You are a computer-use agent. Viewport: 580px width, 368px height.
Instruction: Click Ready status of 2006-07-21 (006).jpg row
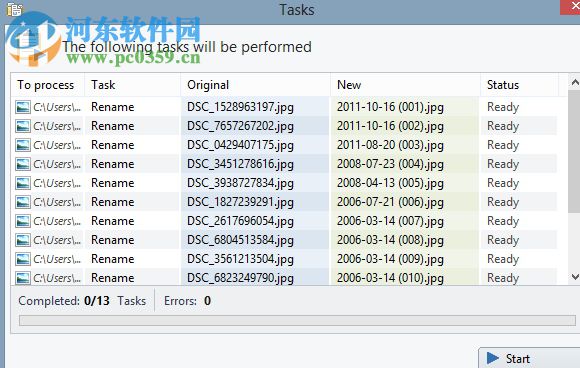click(503, 202)
